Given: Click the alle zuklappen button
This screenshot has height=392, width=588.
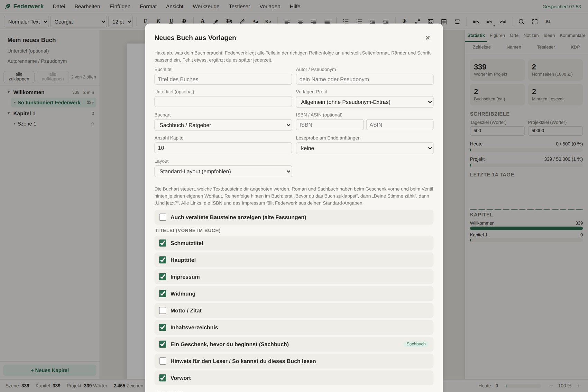Looking at the screenshot, I should click(x=19, y=77).
